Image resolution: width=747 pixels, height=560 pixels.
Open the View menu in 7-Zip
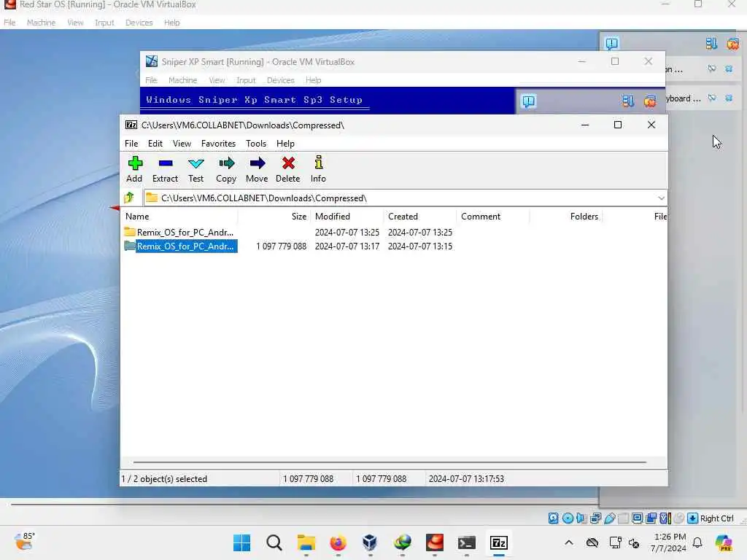[182, 144]
